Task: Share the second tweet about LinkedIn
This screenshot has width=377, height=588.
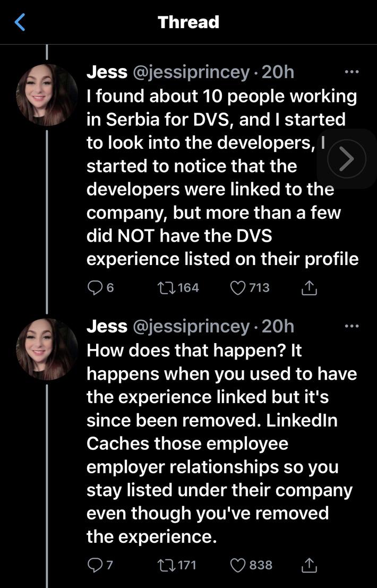Action: tap(309, 565)
